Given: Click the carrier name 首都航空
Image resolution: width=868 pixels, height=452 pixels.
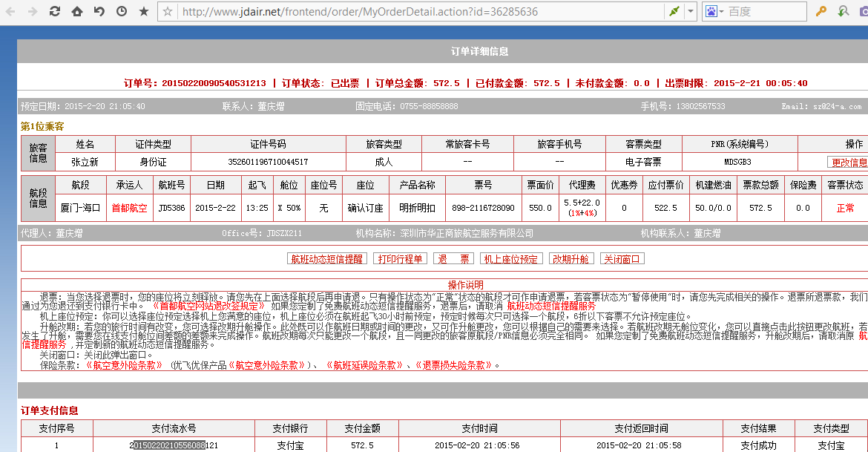Looking at the screenshot, I should pyautogui.click(x=130, y=208).
